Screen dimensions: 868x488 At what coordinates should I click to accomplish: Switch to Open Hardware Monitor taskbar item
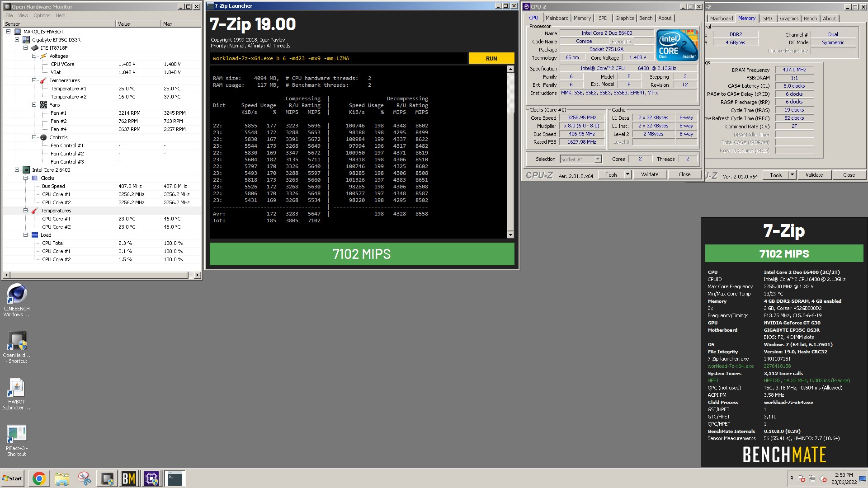[x=107, y=479]
